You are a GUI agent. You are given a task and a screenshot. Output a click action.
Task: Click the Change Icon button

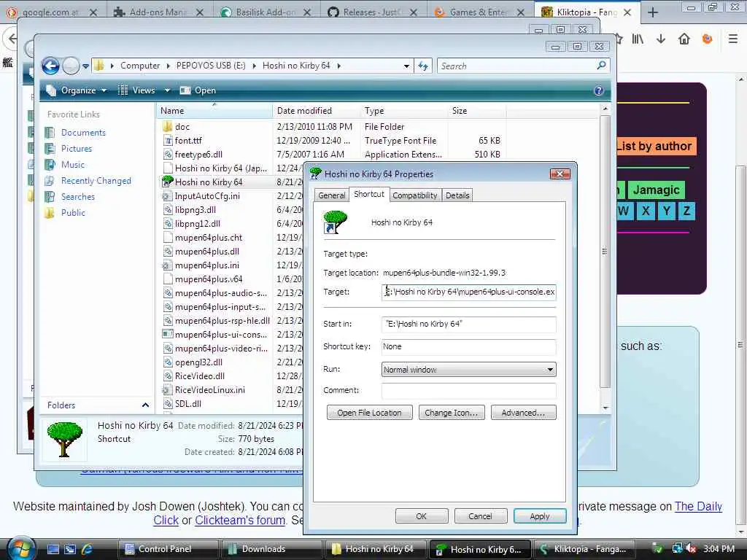(x=451, y=413)
